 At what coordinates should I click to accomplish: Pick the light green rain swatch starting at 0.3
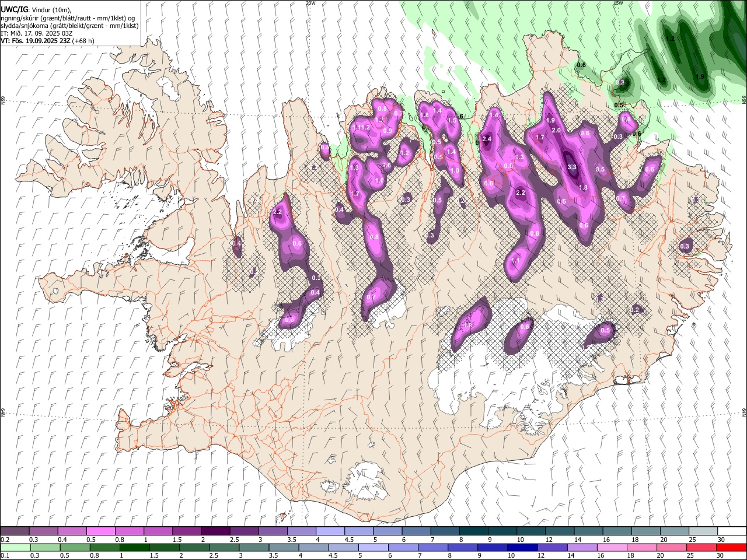click(x=45, y=547)
